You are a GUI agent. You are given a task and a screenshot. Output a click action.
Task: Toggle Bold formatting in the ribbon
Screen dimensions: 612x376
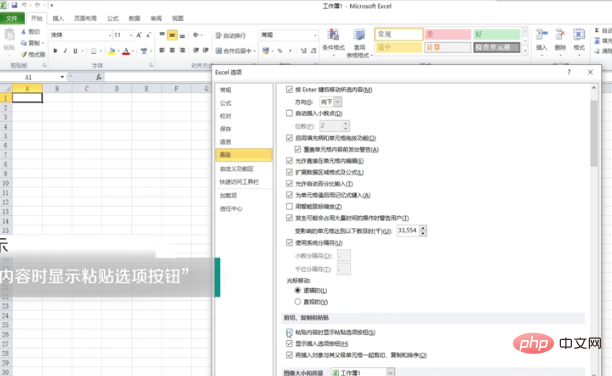(x=55, y=51)
